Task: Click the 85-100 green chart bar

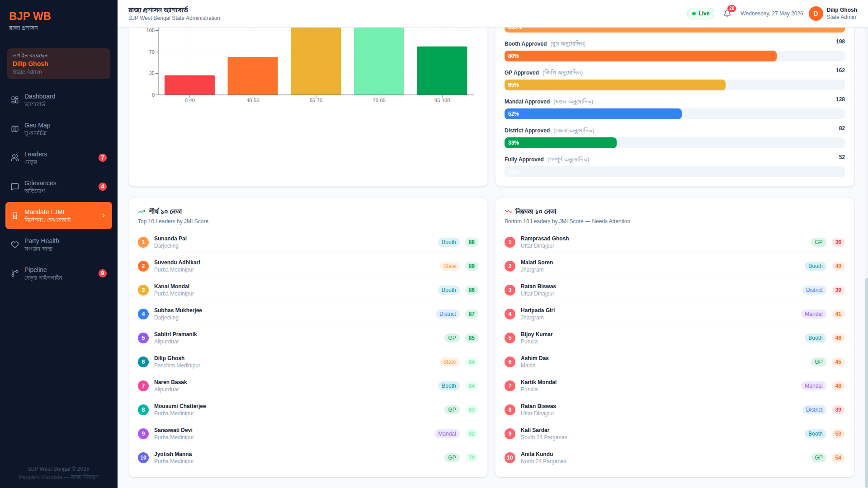Action: point(442,70)
